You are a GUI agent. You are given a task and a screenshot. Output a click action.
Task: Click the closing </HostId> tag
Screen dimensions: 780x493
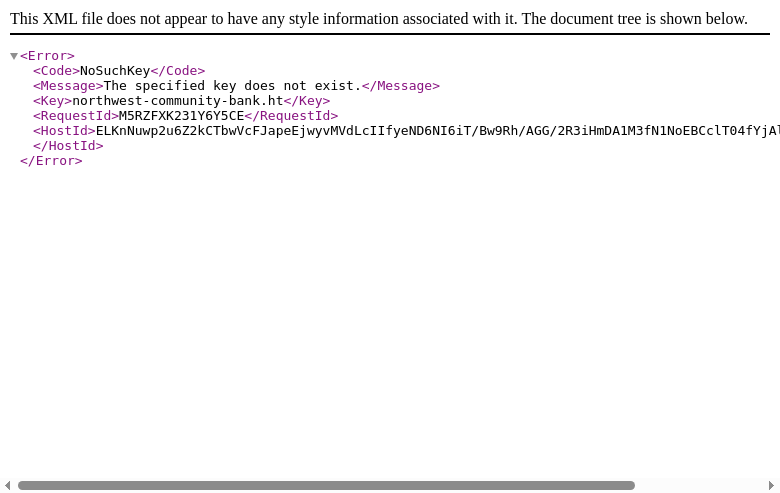(x=68, y=146)
